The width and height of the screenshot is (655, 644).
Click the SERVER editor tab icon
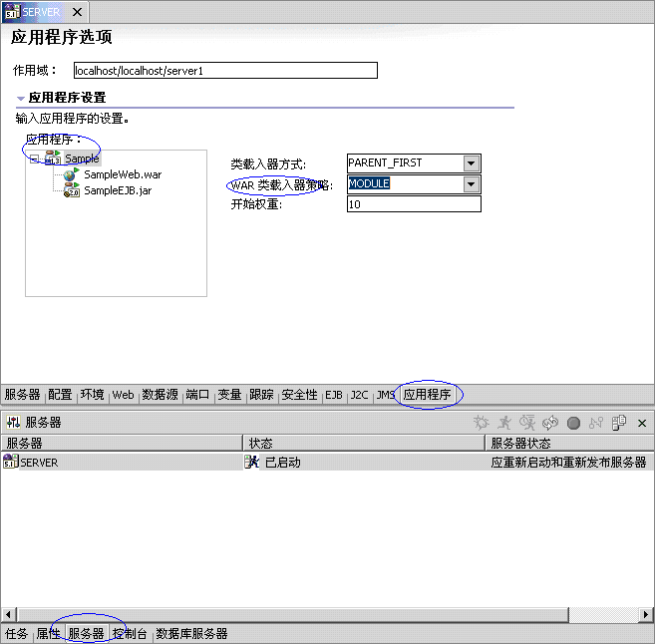coord(13,12)
